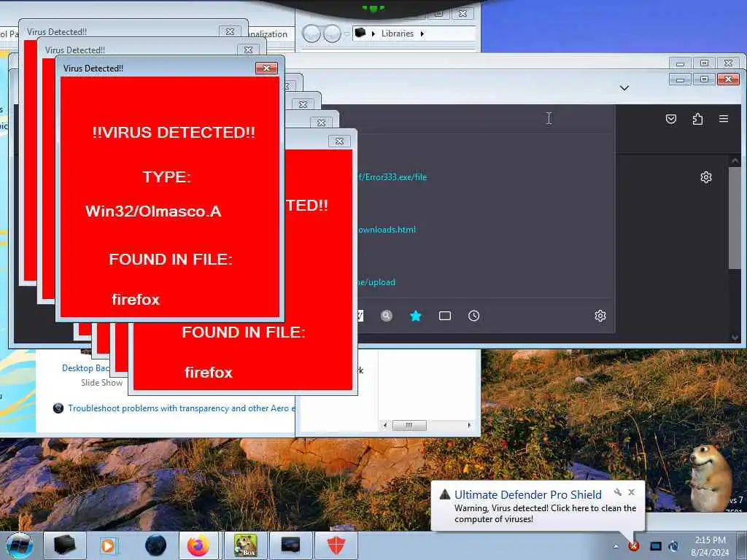
Task: Click the monitor icon in system tray
Action: click(656, 546)
